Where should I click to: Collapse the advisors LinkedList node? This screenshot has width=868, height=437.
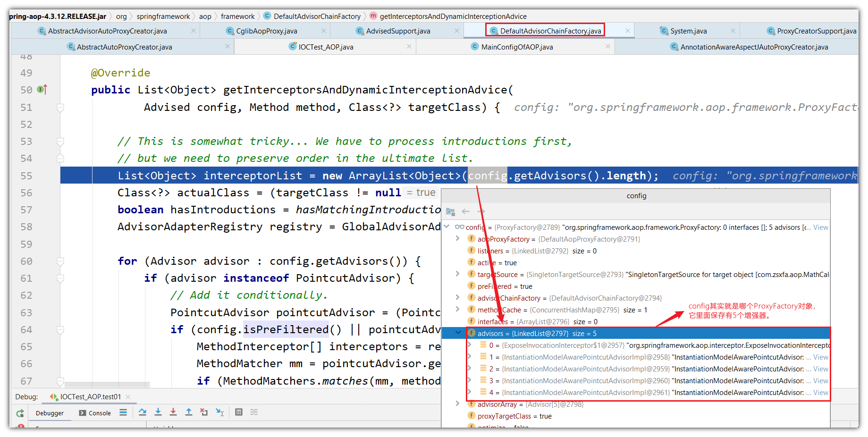pos(458,333)
